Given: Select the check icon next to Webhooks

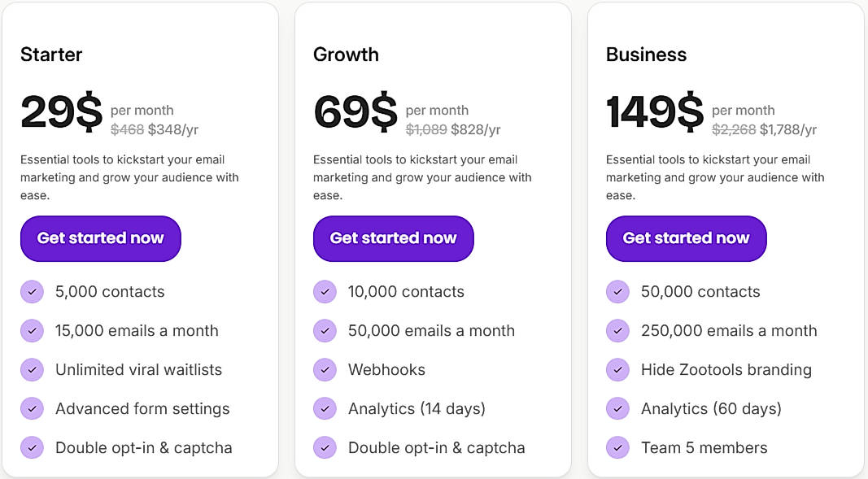Looking at the screenshot, I should (325, 369).
